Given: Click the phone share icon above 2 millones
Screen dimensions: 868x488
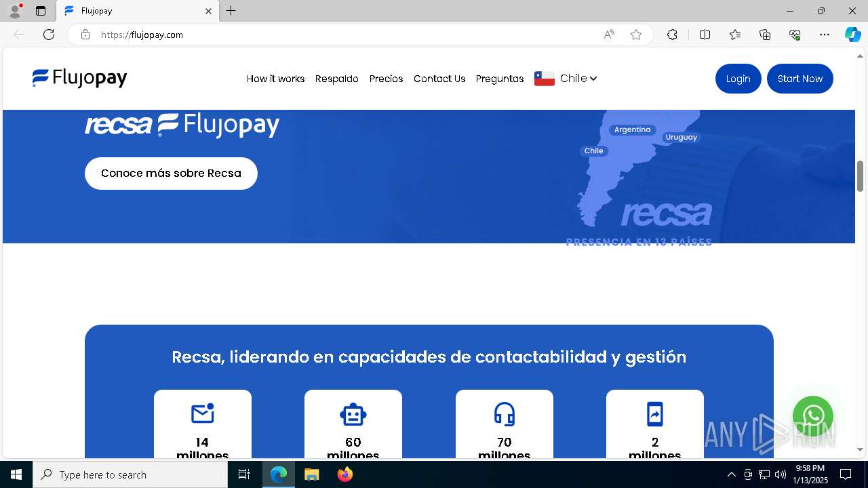Looking at the screenshot, I should click(x=655, y=413).
